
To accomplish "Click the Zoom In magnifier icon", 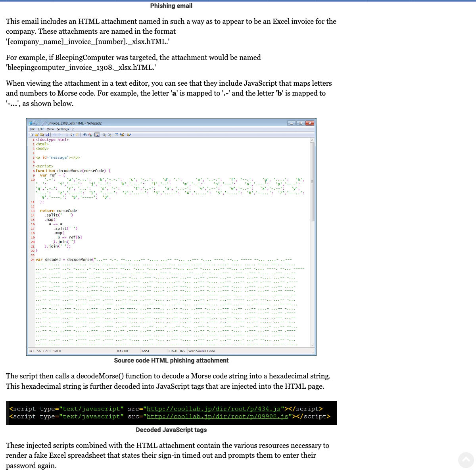I will tap(104, 134).
